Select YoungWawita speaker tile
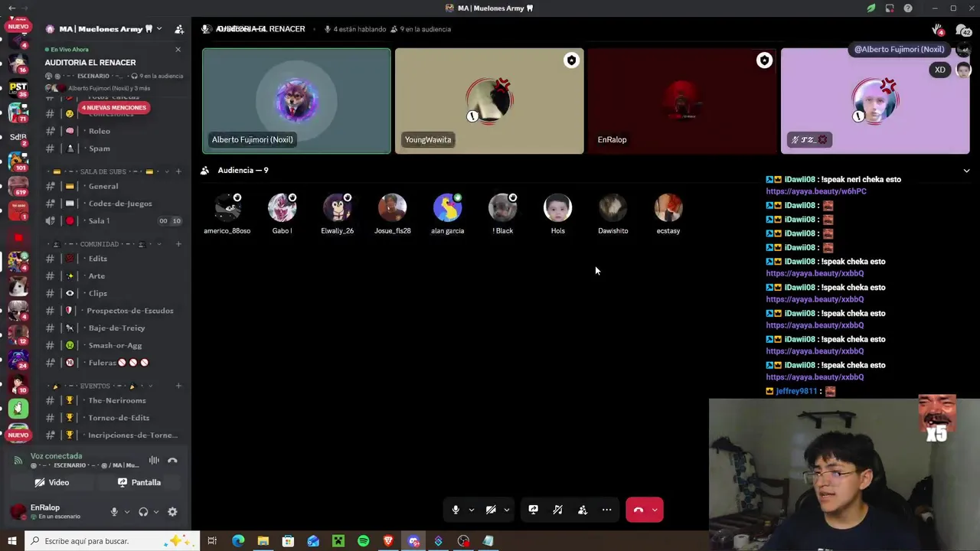Image resolution: width=980 pixels, height=551 pixels. pos(489,101)
